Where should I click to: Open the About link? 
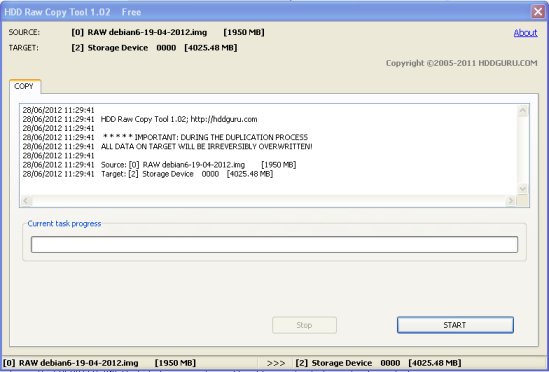pos(525,33)
